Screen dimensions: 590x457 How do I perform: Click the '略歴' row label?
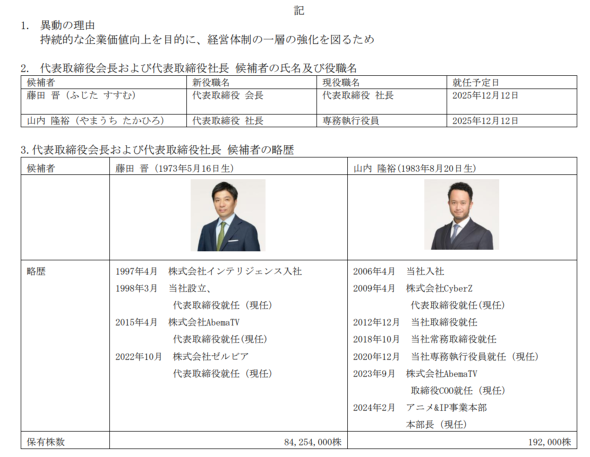click(x=36, y=271)
